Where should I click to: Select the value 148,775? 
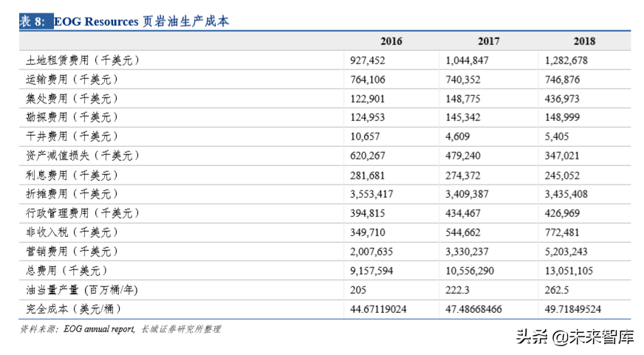click(463, 99)
